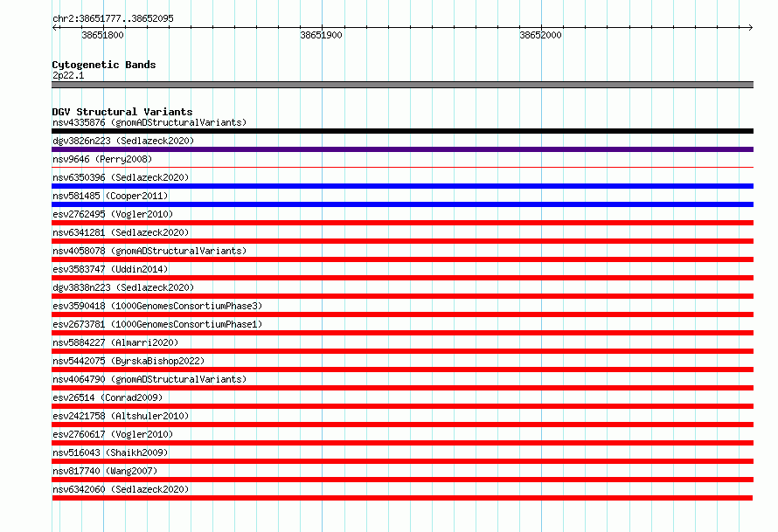This screenshot has width=778, height=532.
Task: Click the nsv4335876 gnomADStructuralVariants label
Action: pyautogui.click(x=149, y=122)
